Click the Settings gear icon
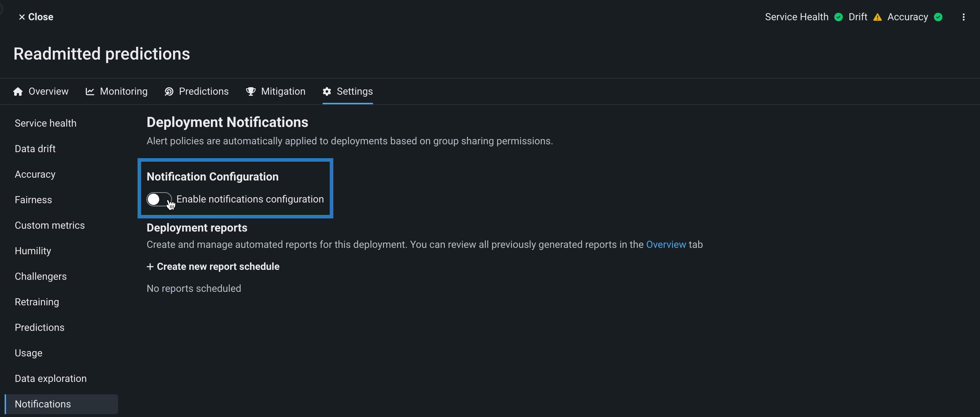This screenshot has width=980, height=417. coord(327,92)
